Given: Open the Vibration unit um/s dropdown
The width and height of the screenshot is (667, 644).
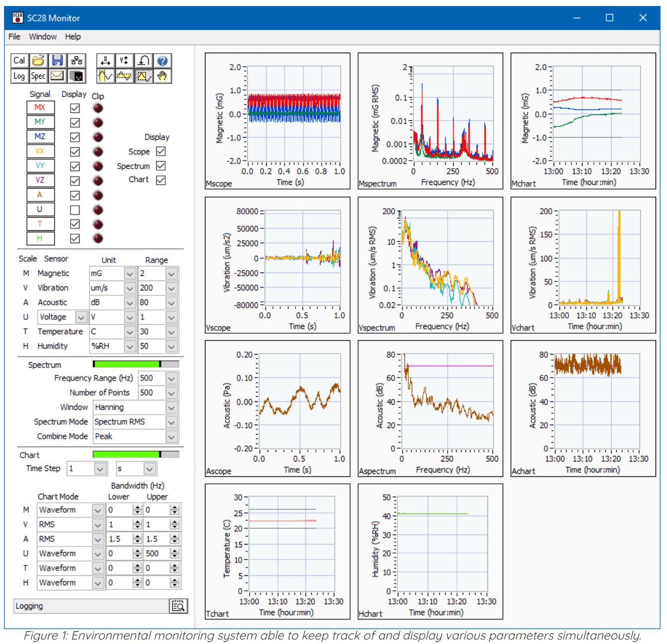Looking at the screenshot, I should [130, 288].
